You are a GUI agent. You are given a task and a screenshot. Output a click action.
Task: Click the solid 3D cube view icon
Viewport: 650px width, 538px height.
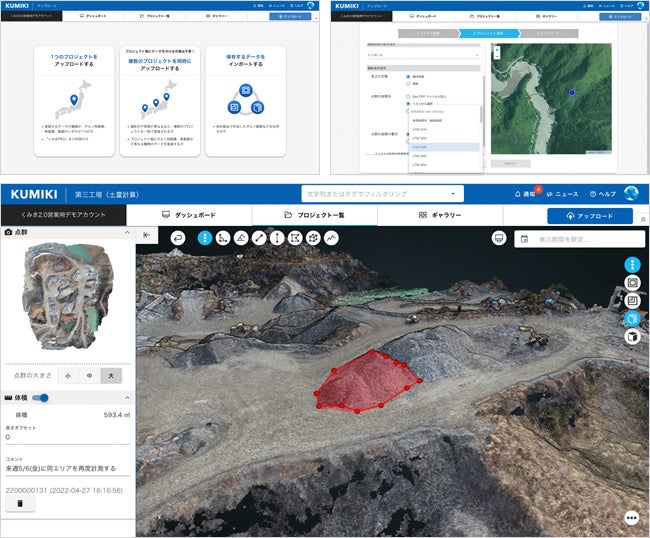(x=632, y=336)
